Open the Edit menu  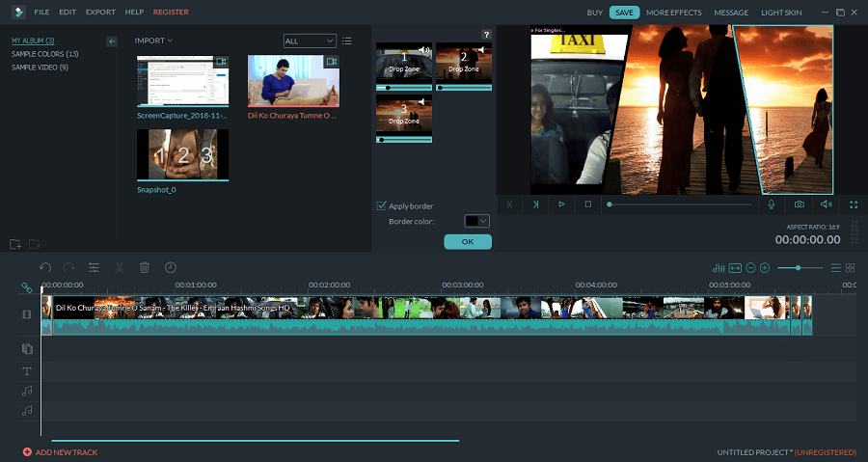coord(67,12)
